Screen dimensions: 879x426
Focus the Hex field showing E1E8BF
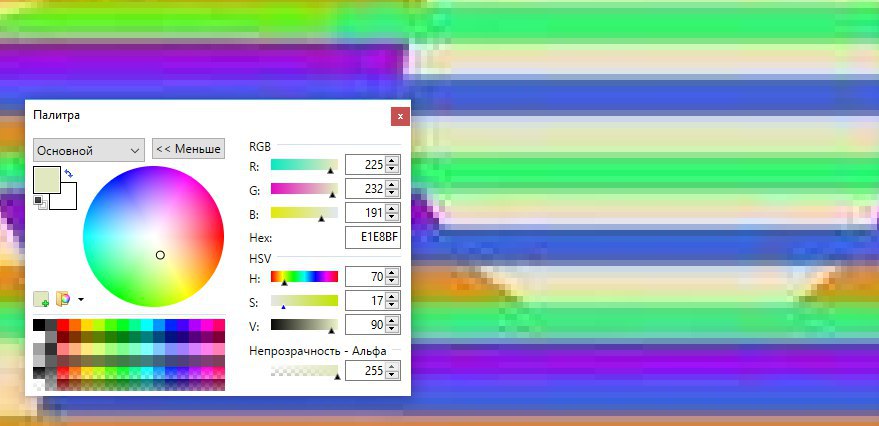373,238
